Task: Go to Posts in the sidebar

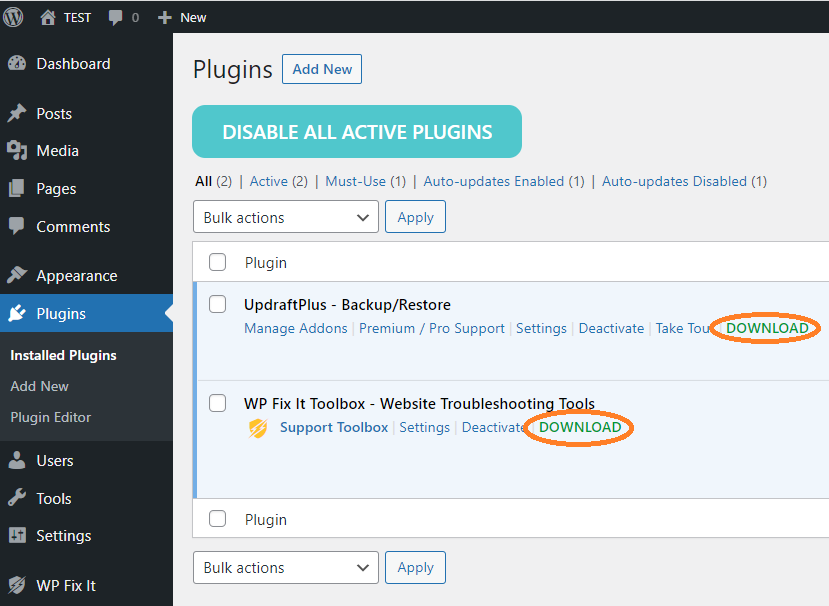Action: (54, 113)
